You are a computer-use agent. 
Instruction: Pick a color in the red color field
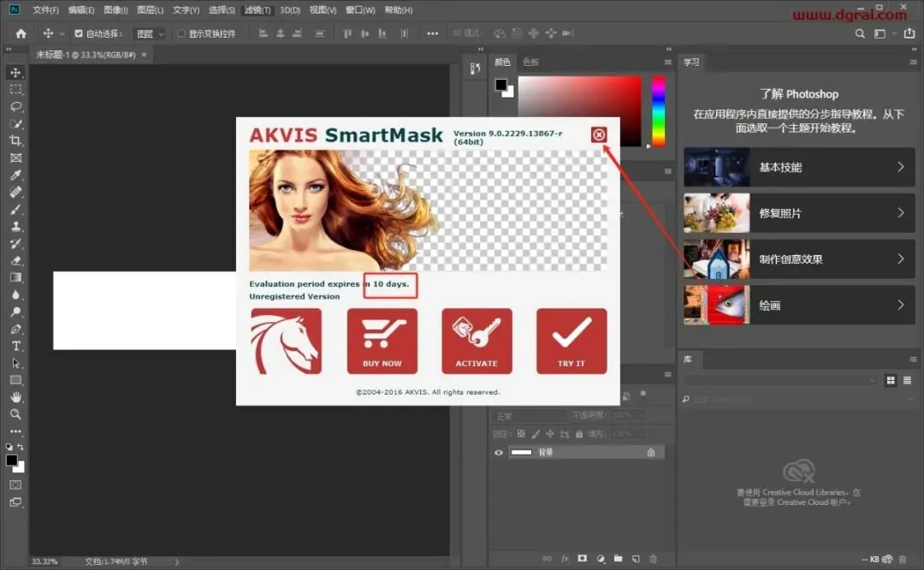pyautogui.click(x=579, y=96)
